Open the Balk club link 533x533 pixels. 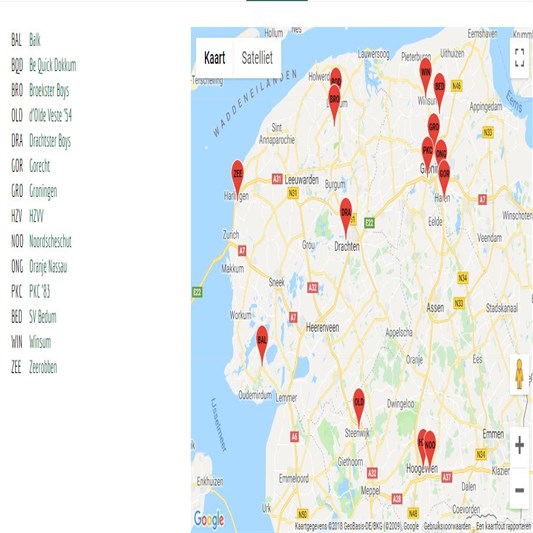(35, 40)
